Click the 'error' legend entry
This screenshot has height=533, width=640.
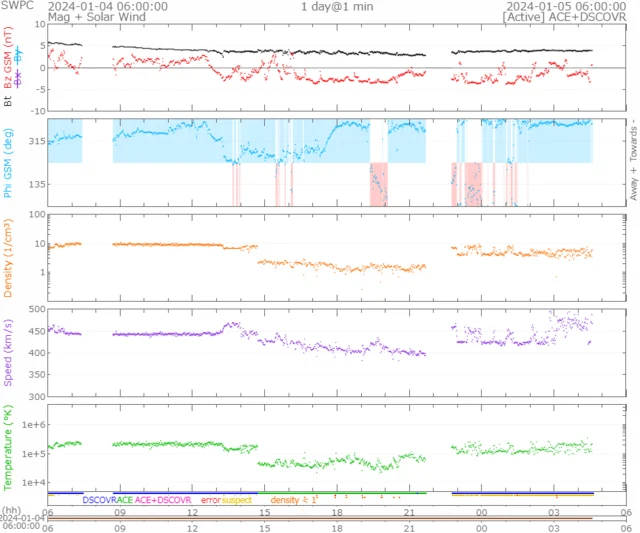click(210, 499)
